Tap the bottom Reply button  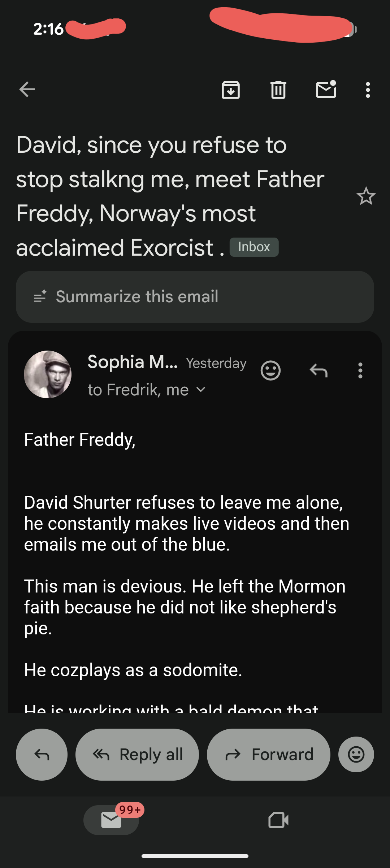pos(42,755)
